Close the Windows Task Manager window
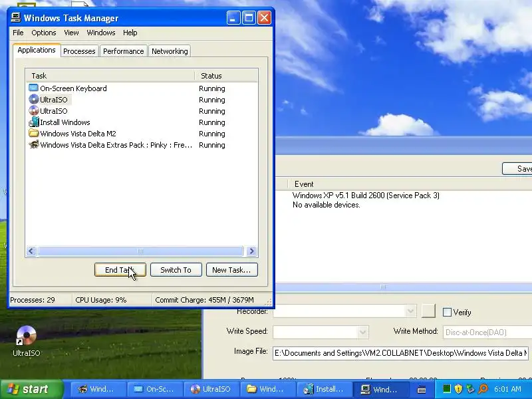Image resolution: width=532 pixels, height=399 pixels. [264, 18]
